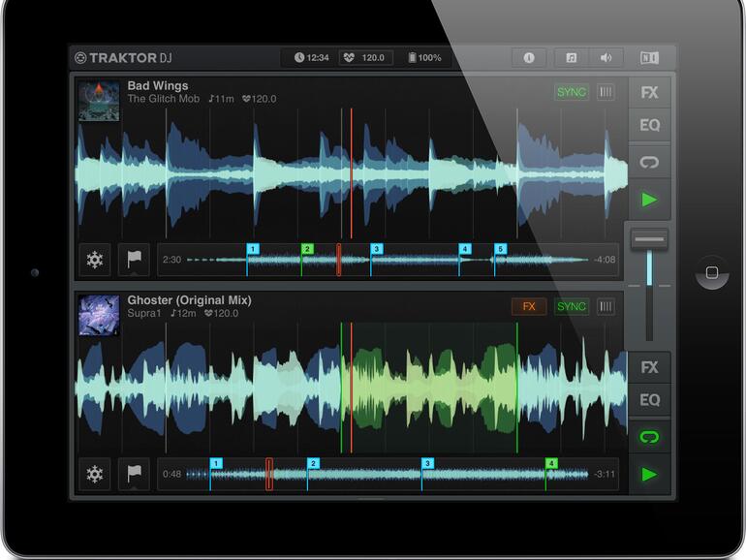
Task: Jump to cue point 4 on Bad Wings
Action: point(465,249)
